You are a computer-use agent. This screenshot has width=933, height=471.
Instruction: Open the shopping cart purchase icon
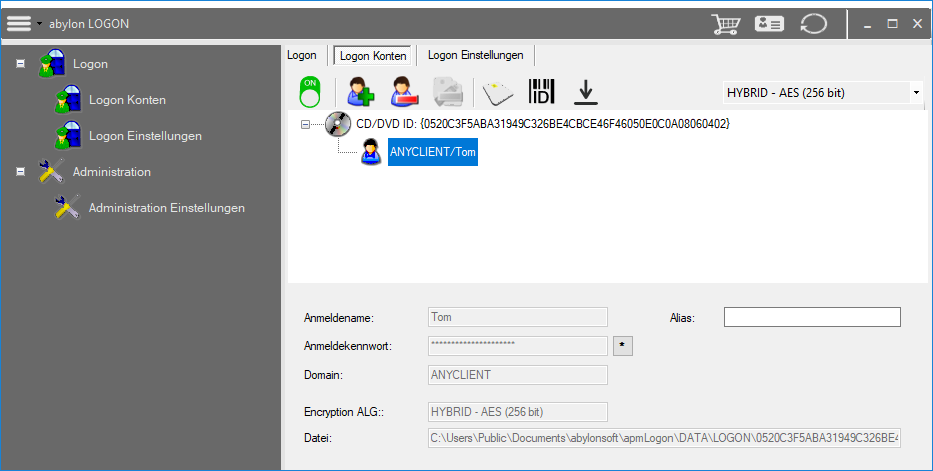[725, 24]
